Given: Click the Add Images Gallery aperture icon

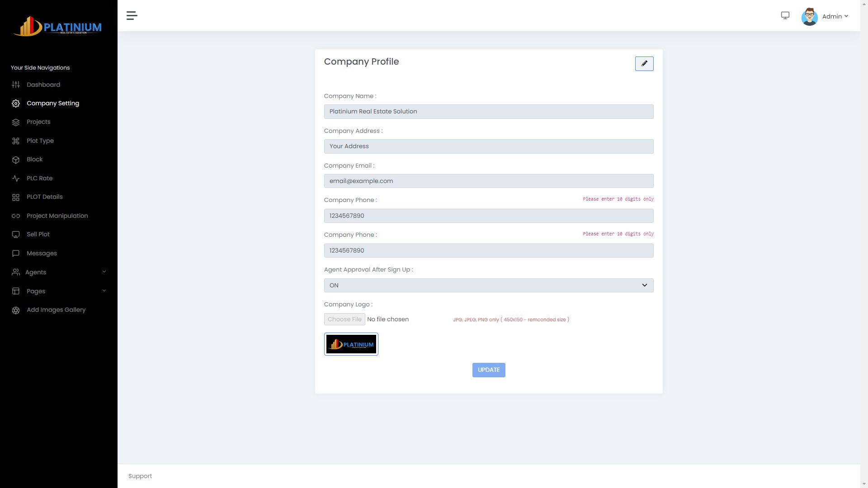Looking at the screenshot, I should [16, 310].
